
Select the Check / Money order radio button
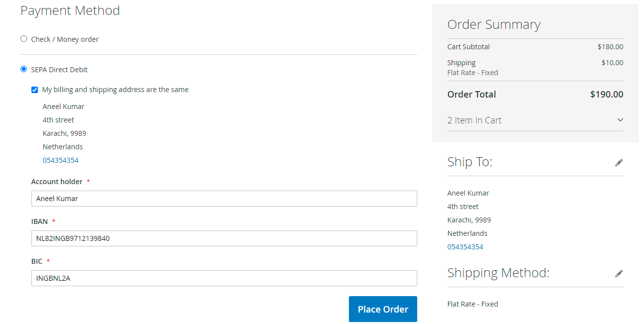point(23,39)
